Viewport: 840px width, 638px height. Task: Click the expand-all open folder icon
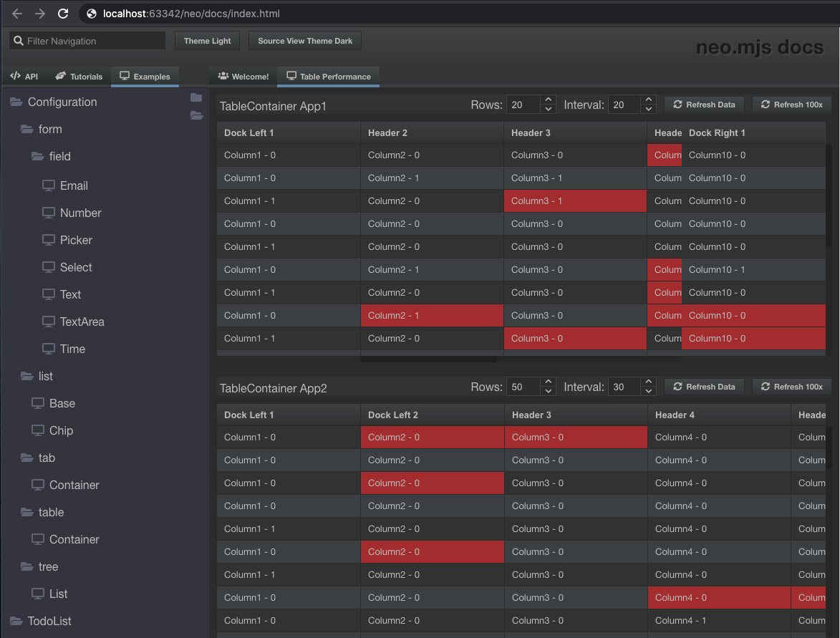click(196, 115)
